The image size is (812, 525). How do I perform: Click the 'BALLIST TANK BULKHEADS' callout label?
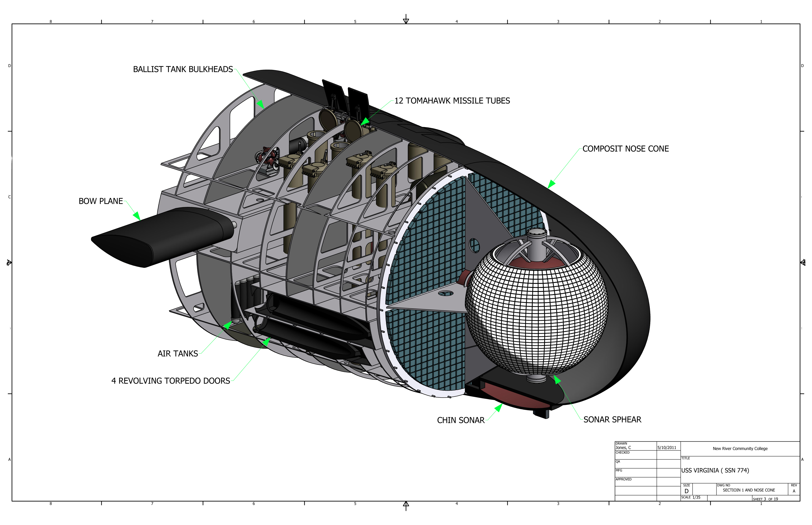183,69
